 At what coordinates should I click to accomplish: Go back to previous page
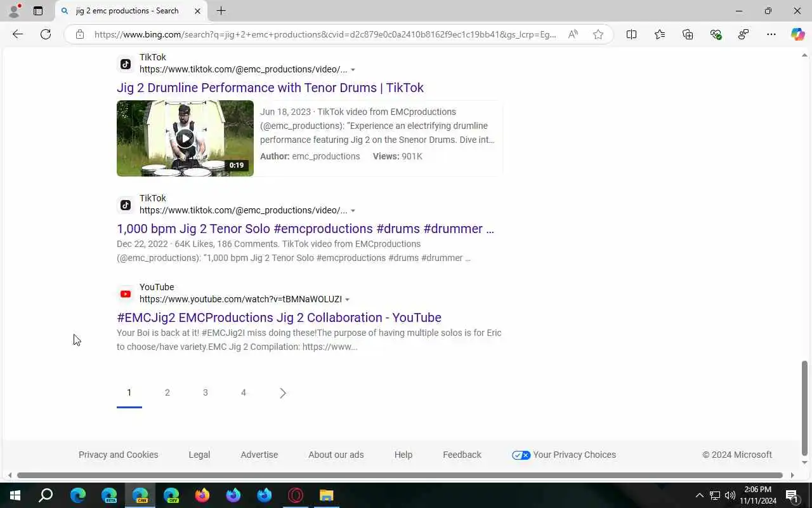pyautogui.click(x=18, y=34)
